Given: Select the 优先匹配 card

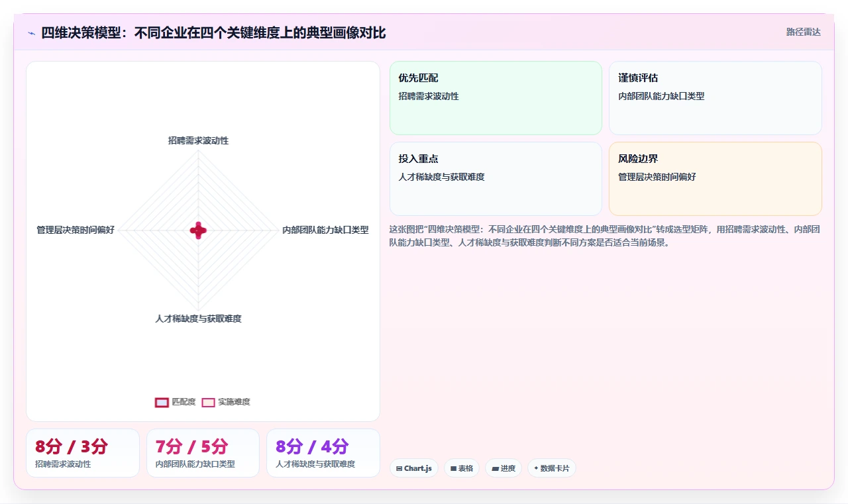Looking at the screenshot, I should pos(496,98).
